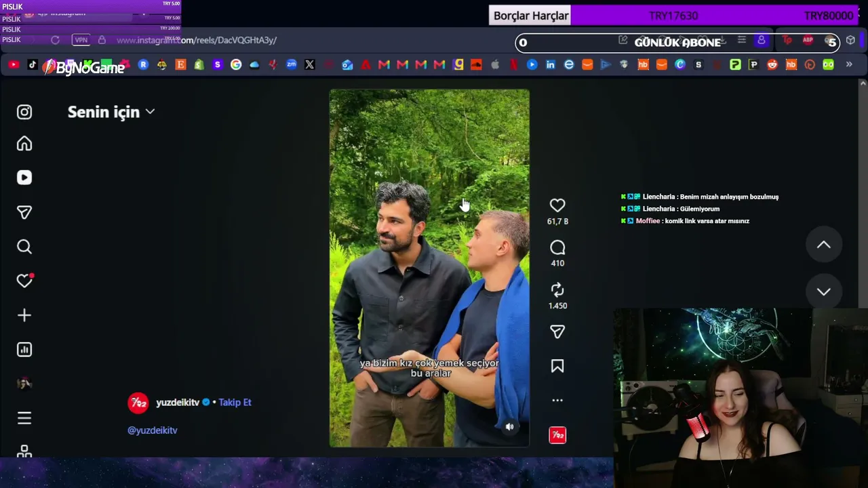
Task: Reload the page in the browser
Action: (56, 40)
